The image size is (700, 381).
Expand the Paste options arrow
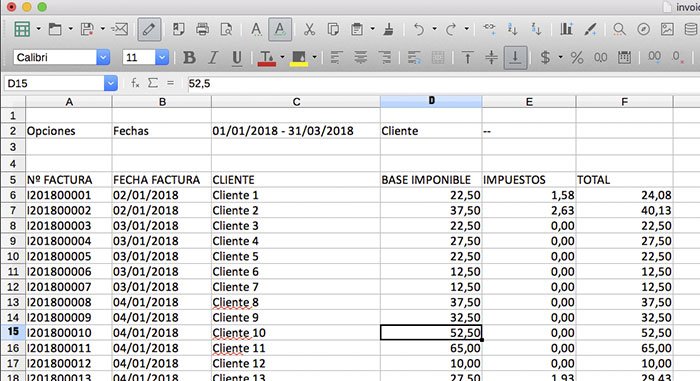click(x=372, y=29)
